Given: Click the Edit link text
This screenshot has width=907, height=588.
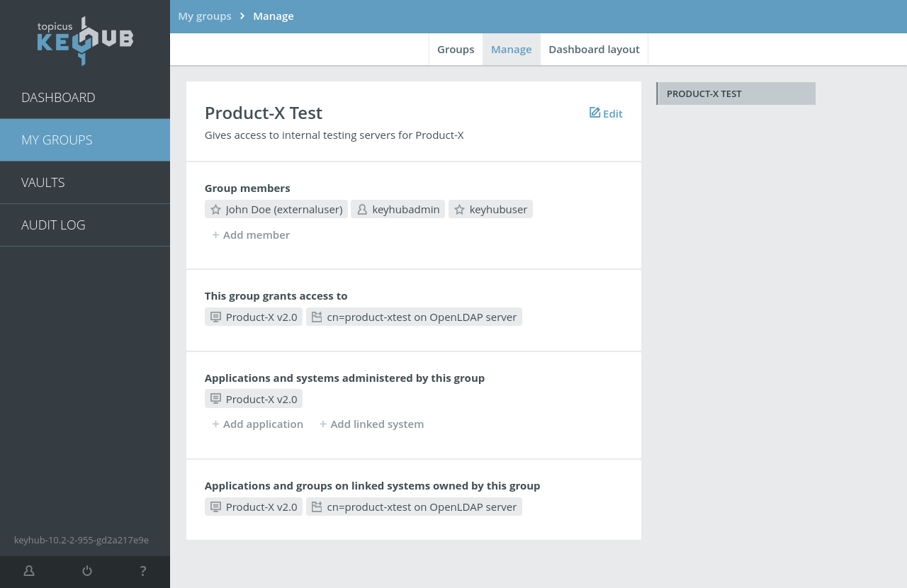Looking at the screenshot, I should coord(613,113).
